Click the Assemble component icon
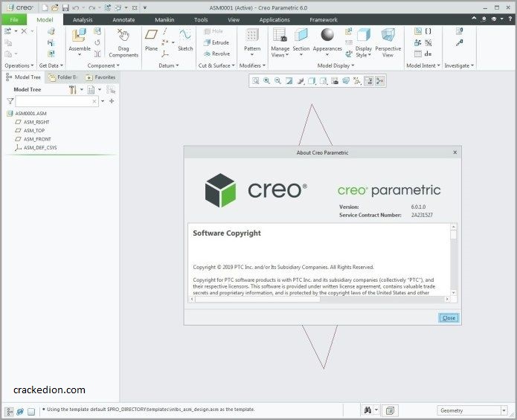 coord(80,35)
